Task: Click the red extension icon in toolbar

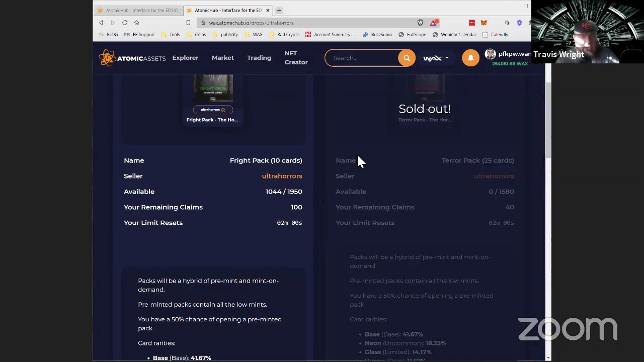Action: pos(472,23)
